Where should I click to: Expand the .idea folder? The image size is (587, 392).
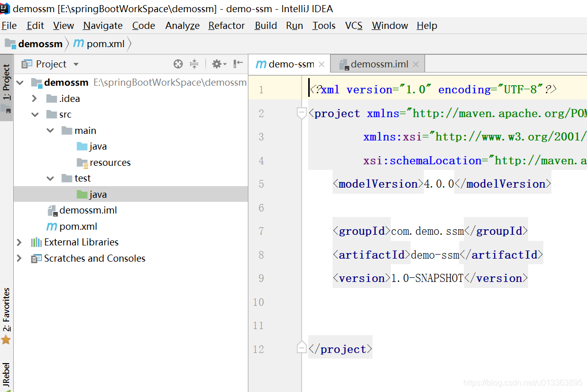(x=34, y=98)
